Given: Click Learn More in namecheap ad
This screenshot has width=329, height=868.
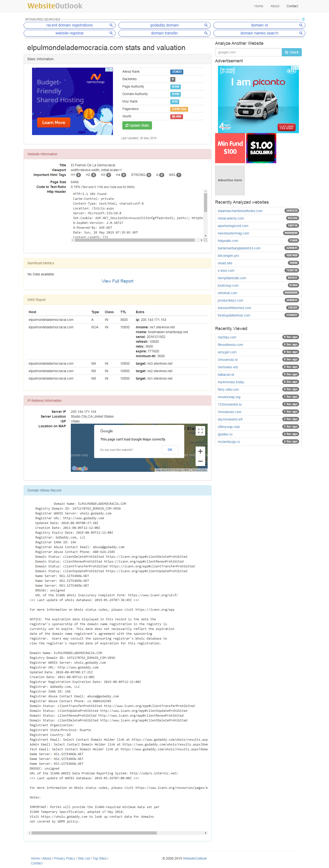Looking at the screenshot, I should point(54,122).
